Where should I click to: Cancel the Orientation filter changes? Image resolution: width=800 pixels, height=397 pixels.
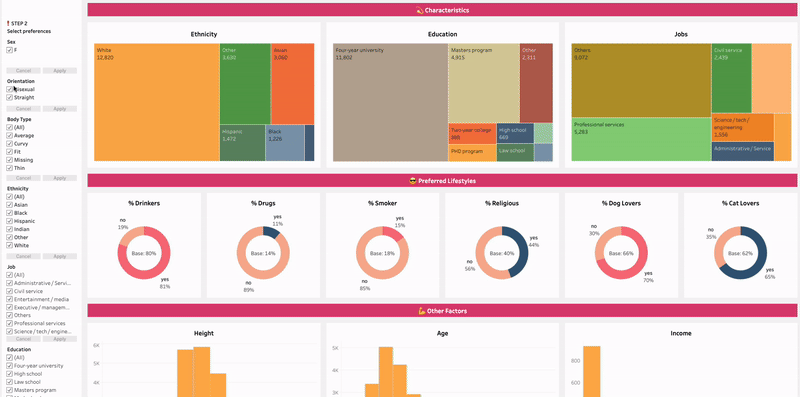tap(23, 109)
